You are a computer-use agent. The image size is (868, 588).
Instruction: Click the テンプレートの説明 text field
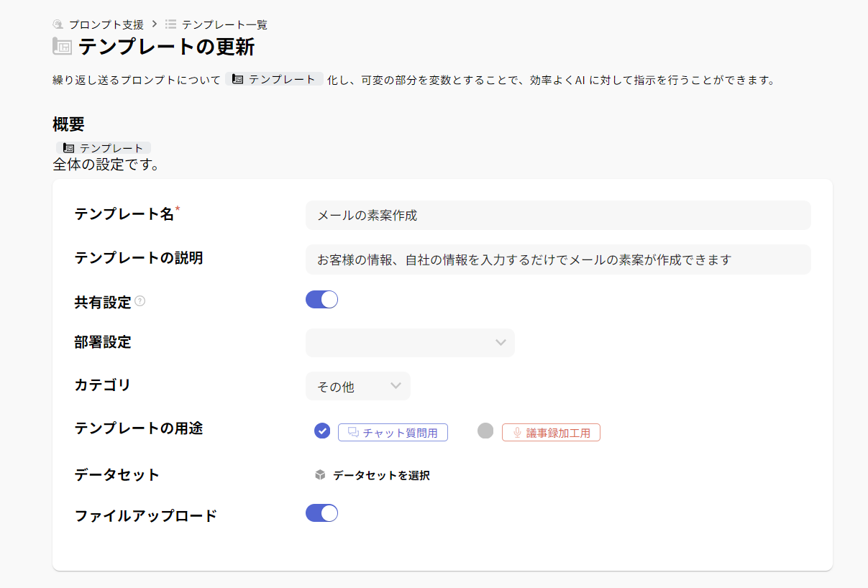[x=557, y=259]
